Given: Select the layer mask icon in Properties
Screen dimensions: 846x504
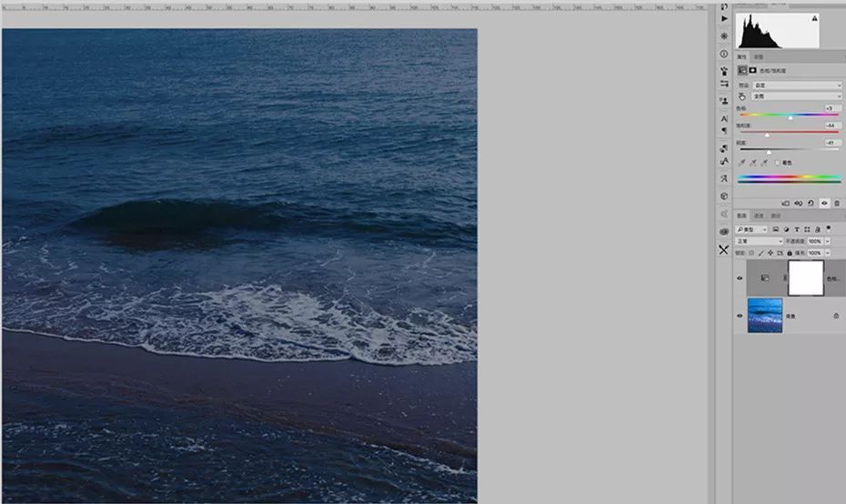Looking at the screenshot, I should coord(753,70).
